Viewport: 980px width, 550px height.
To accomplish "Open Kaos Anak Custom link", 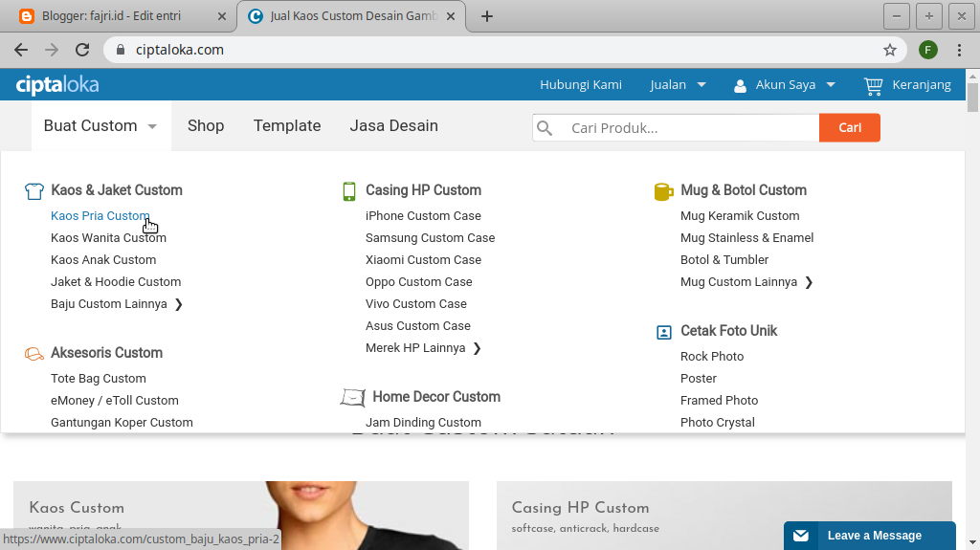I will (103, 260).
